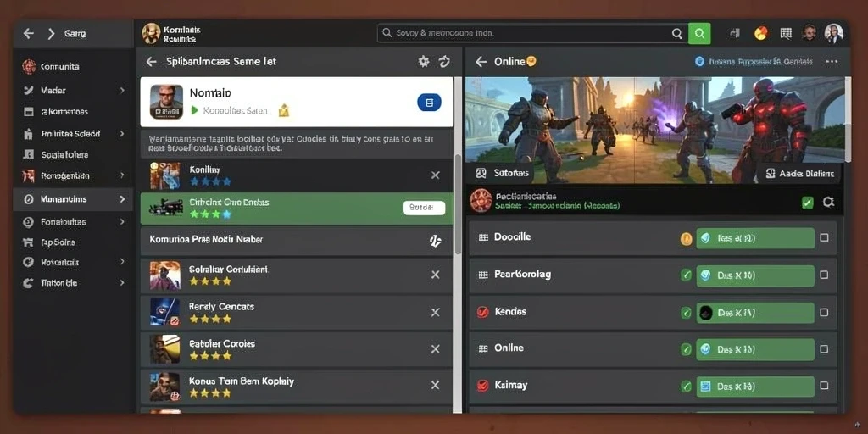
Task: Expand the Mamamtims sidebar chevron
Action: [122, 198]
